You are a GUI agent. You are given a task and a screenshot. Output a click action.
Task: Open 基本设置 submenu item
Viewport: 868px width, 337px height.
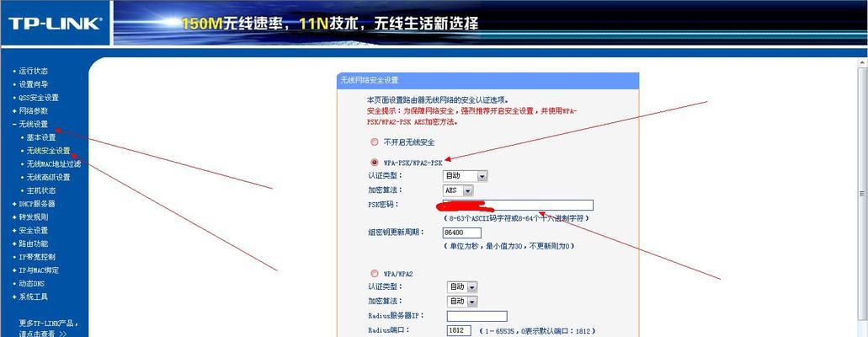[x=41, y=137]
